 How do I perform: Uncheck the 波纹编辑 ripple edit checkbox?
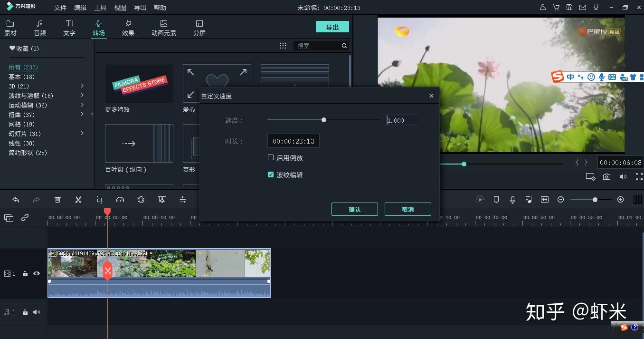271,174
